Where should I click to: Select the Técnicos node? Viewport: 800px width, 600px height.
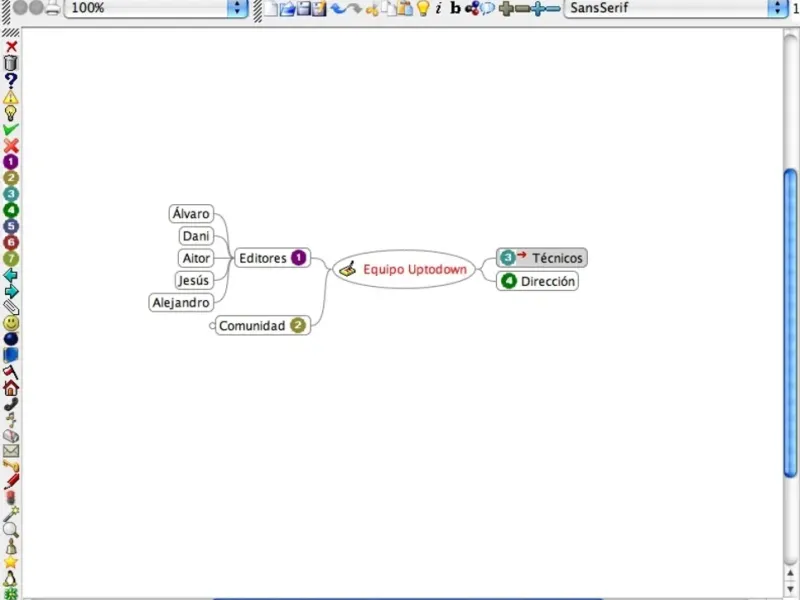542,258
